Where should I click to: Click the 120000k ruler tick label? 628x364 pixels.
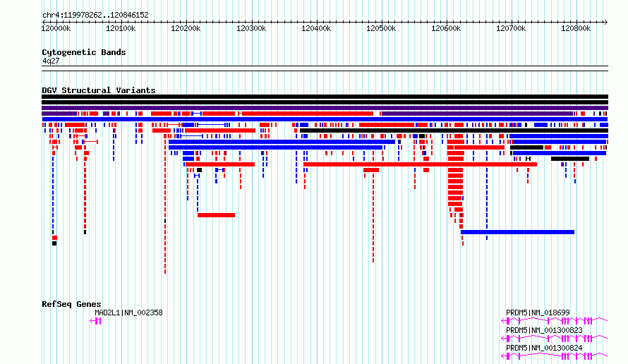pos(56,28)
